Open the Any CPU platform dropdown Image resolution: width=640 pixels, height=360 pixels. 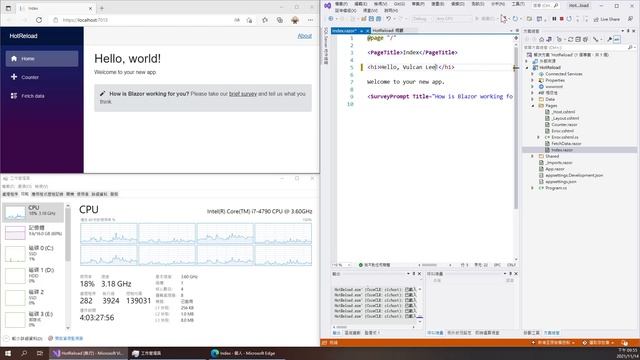[x=453, y=19]
